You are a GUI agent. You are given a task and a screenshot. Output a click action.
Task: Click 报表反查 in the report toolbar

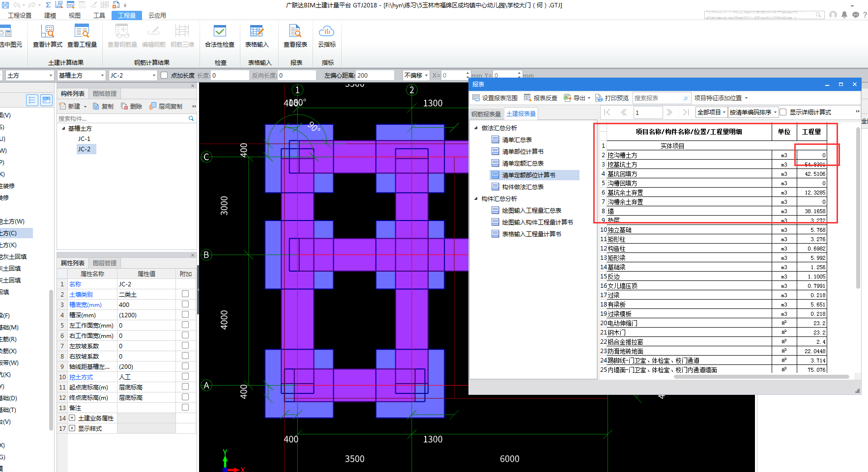pos(541,98)
